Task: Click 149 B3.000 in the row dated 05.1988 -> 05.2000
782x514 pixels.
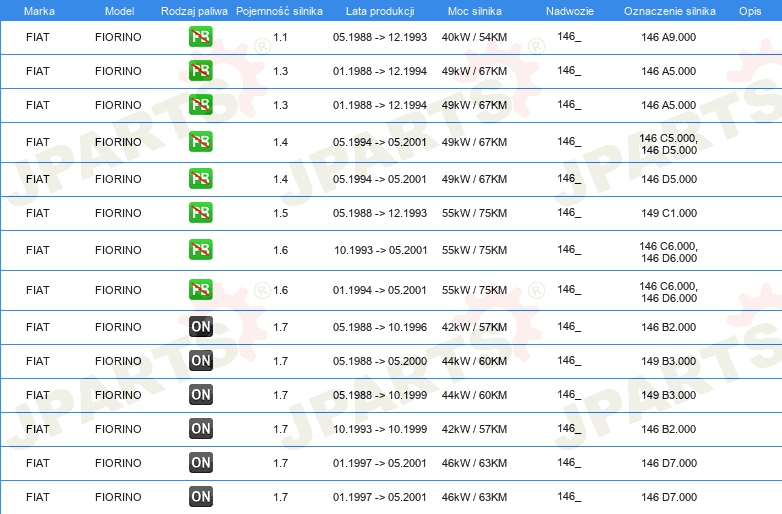Action: coord(668,361)
